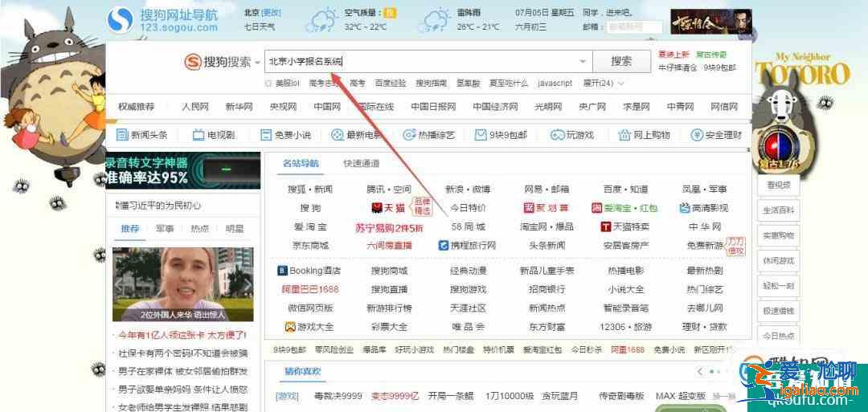Open the 京东商城 link

[x=310, y=245]
